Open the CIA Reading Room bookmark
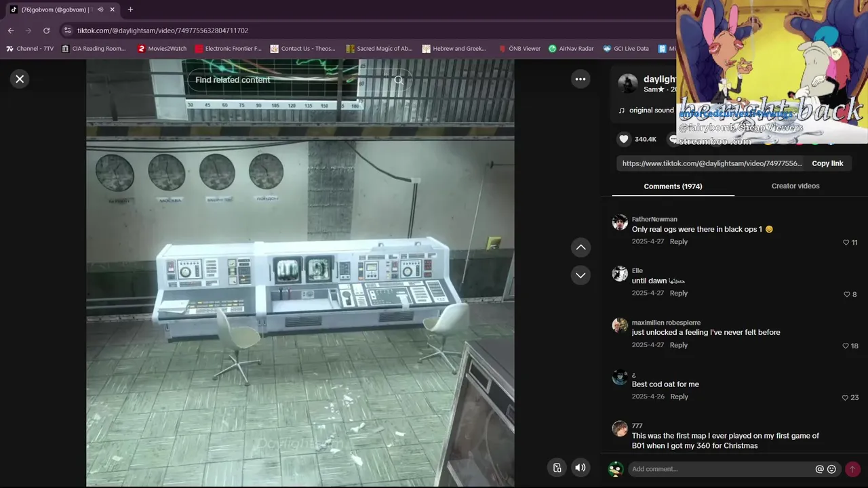 [x=94, y=49]
